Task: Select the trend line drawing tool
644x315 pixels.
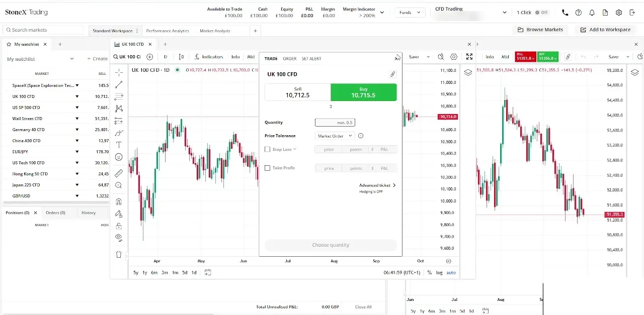Action: click(119, 85)
